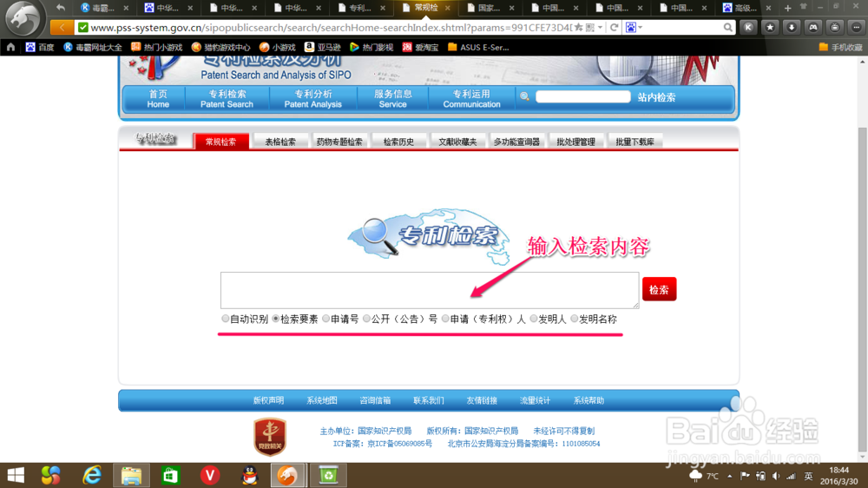868x488 pixels.
Task: Open 专利分析 Patent Analysis menu
Action: [x=312, y=99]
